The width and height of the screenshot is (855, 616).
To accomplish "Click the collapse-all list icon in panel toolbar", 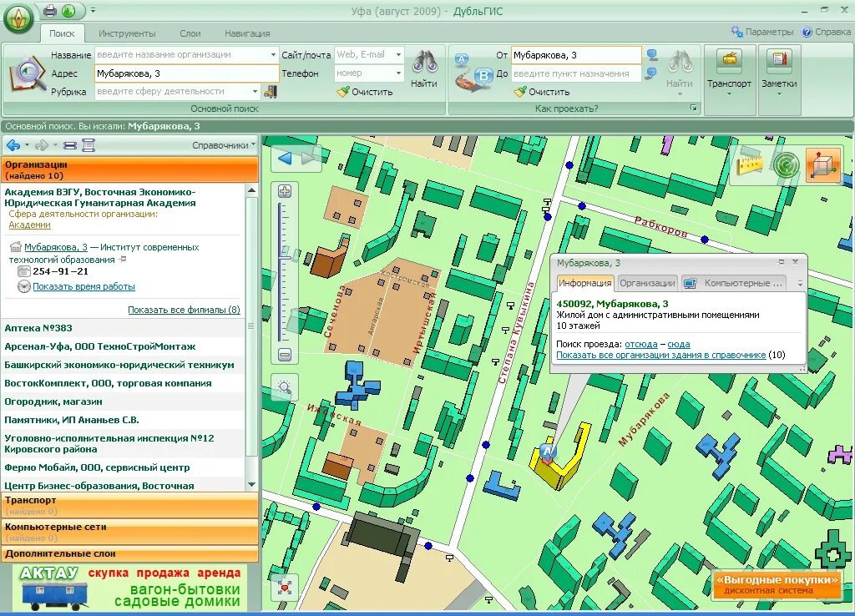I will (x=70, y=145).
